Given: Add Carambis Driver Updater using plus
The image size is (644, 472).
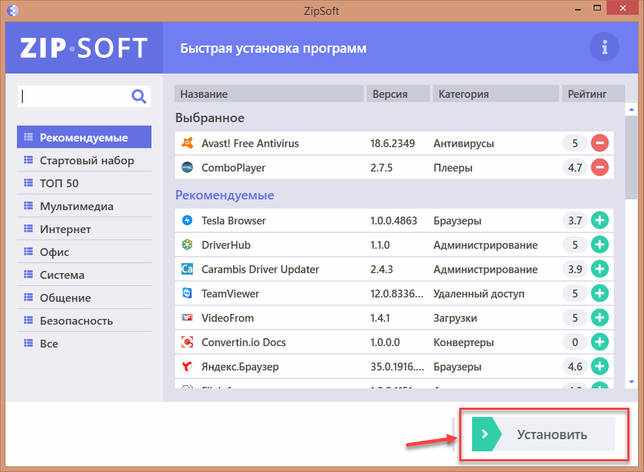Looking at the screenshot, I should tap(600, 269).
